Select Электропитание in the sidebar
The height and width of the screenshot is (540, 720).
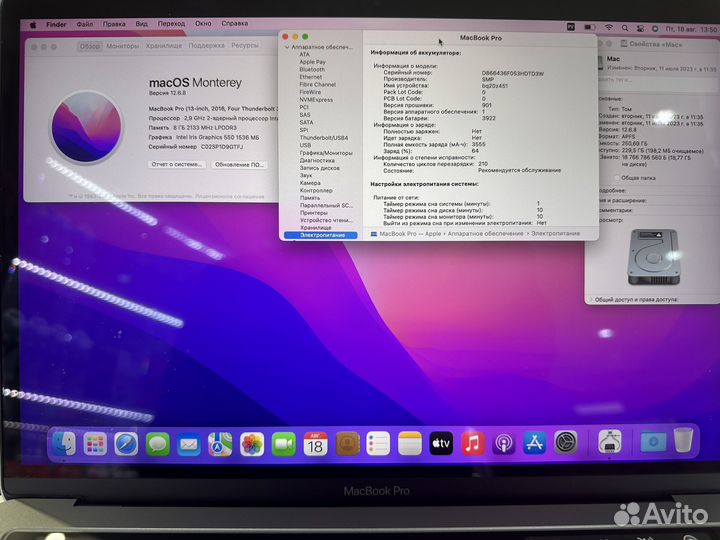coord(321,235)
